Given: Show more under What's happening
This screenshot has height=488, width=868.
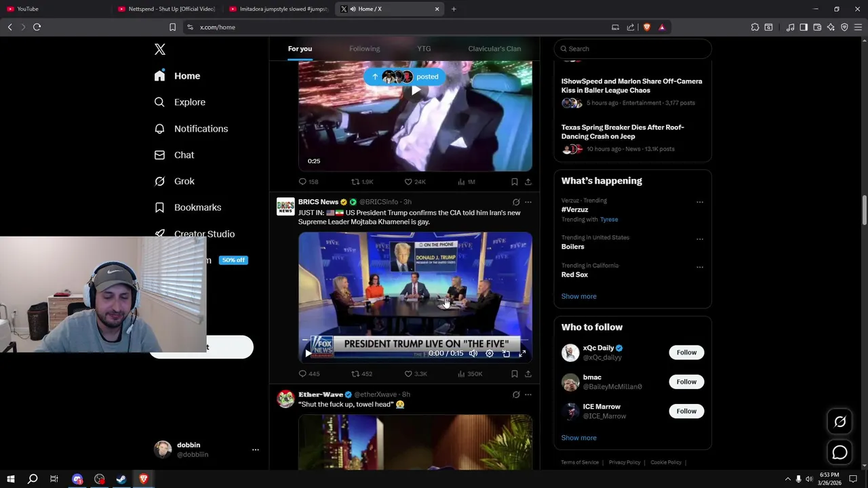Looking at the screenshot, I should [x=579, y=296].
